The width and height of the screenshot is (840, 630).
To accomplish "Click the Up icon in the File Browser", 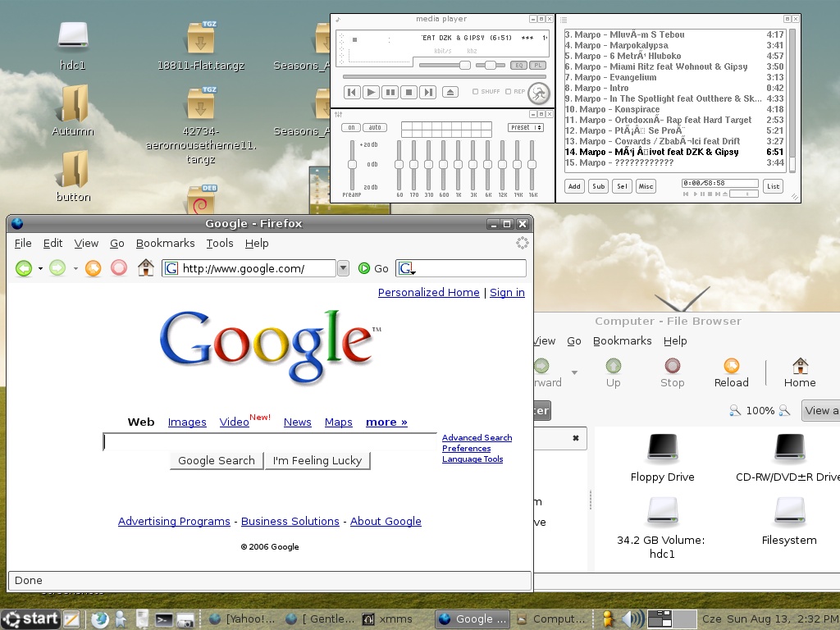I will (x=614, y=366).
